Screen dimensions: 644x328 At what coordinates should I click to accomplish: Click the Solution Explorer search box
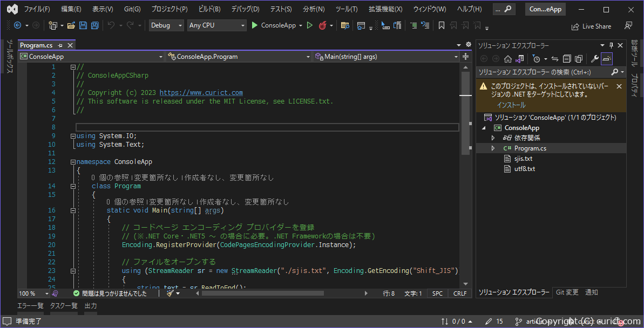[540, 72]
